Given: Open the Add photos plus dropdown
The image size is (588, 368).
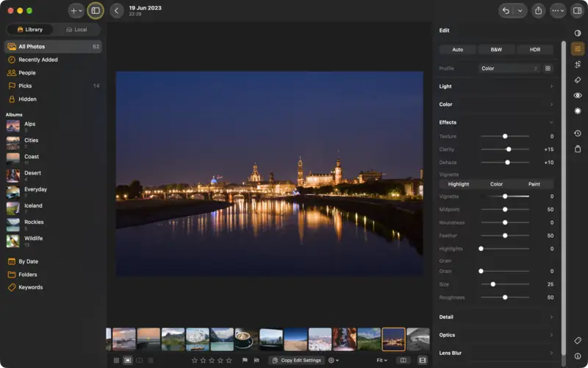Looking at the screenshot, I should point(76,10).
